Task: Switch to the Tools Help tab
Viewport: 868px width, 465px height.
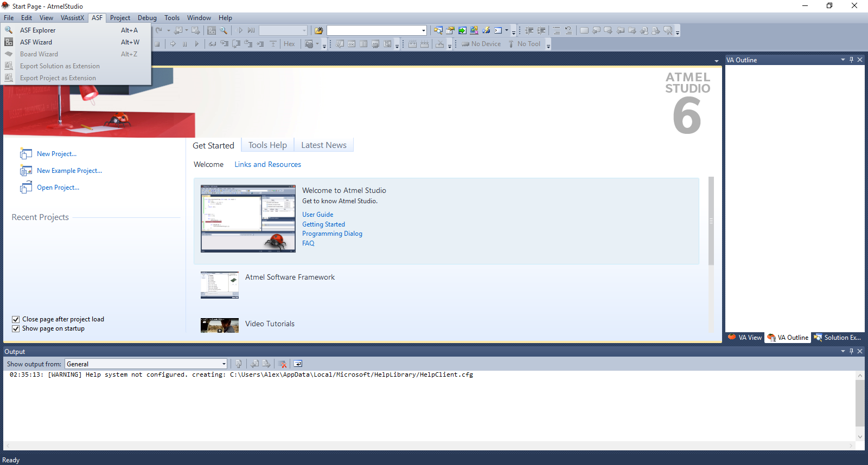Action: pos(267,145)
